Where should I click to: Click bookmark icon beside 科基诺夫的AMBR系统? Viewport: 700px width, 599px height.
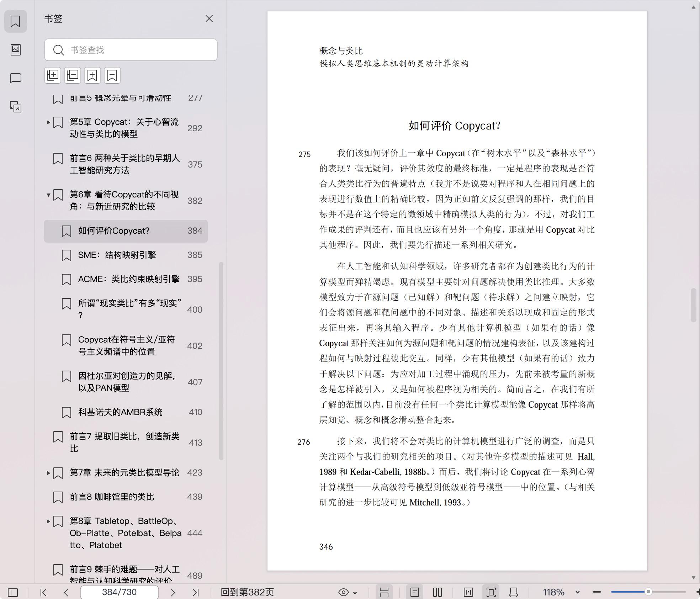[67, 412]
